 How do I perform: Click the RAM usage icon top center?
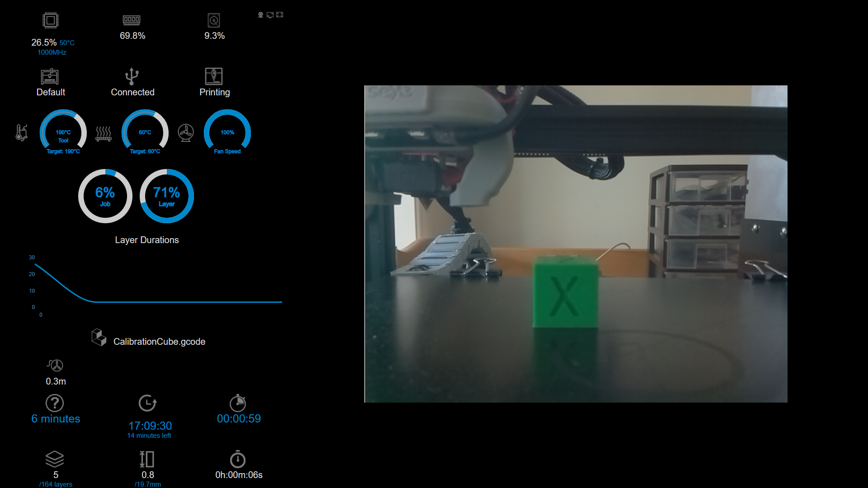click(x=132, y=20)
